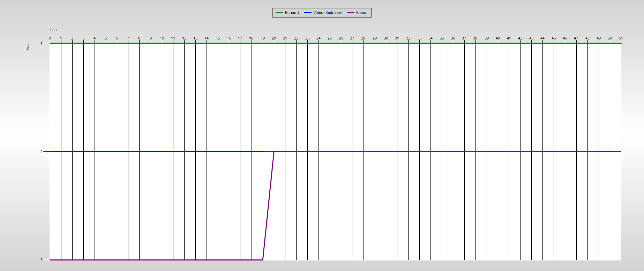Click the green Burnie J legend swatch
The height and width of the screenshot is (271, 644).
click(x=279, y=13)
